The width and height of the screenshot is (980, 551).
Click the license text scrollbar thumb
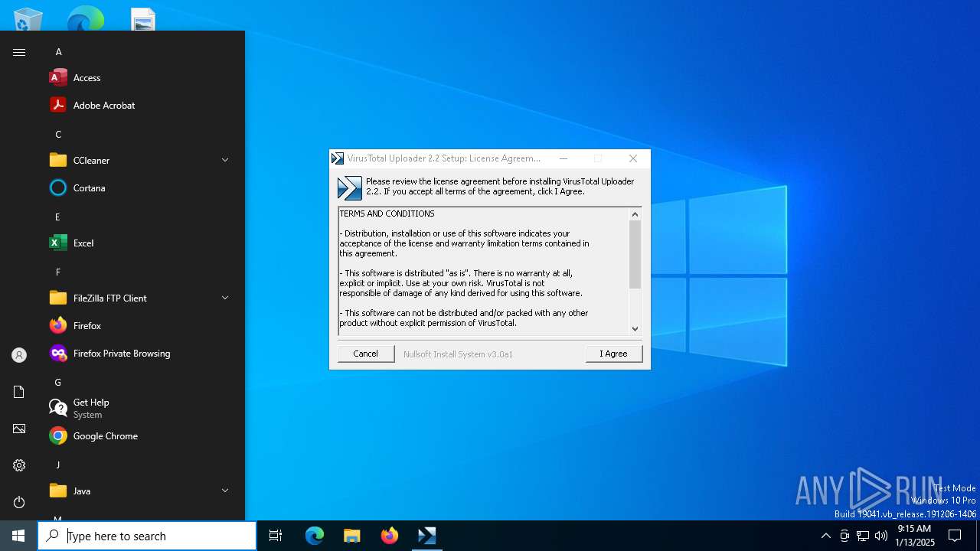[635, 255]
